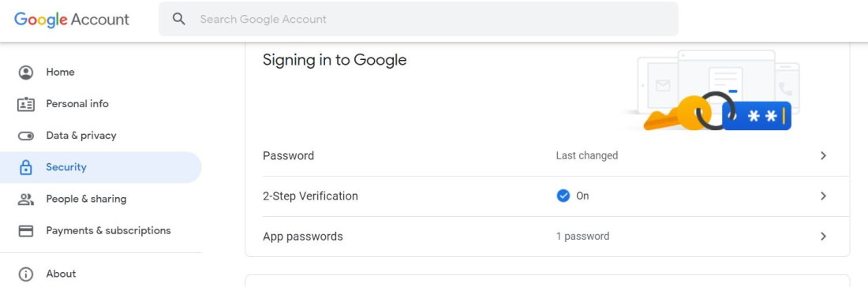Screen dimensions: 868x287
Task: Click the People & sharing icon
Action: (26, 199)
